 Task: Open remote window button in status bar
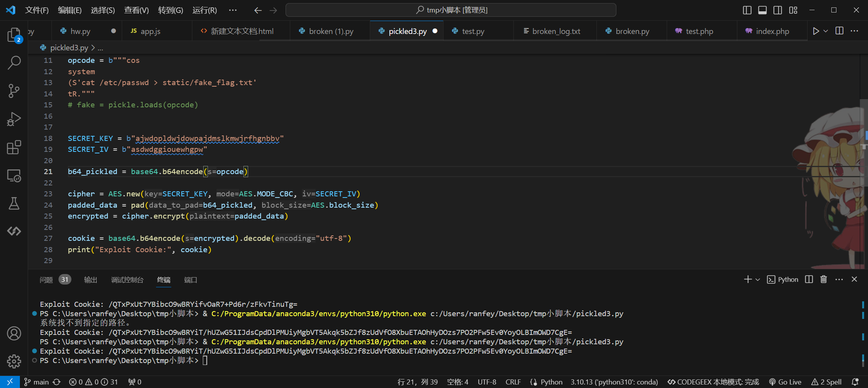pos(10,382)
